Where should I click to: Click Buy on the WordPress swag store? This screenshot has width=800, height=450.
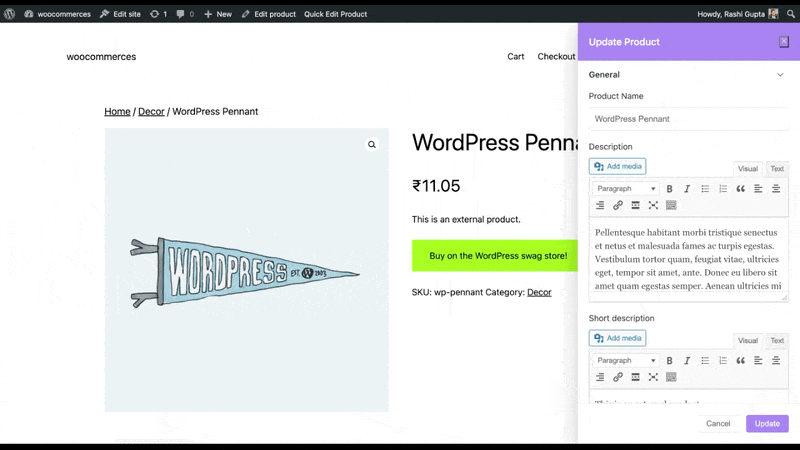[x=495, y=256]
